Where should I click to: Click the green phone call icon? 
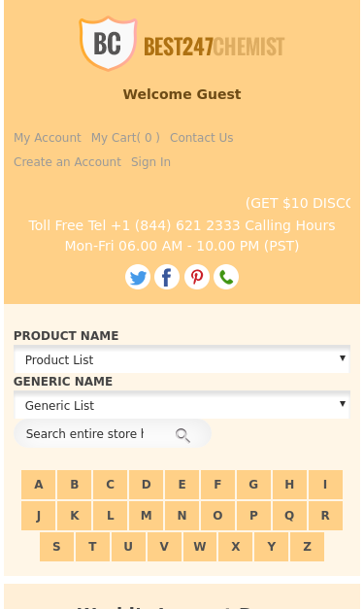pyautogui.click(x=226, y=277)
